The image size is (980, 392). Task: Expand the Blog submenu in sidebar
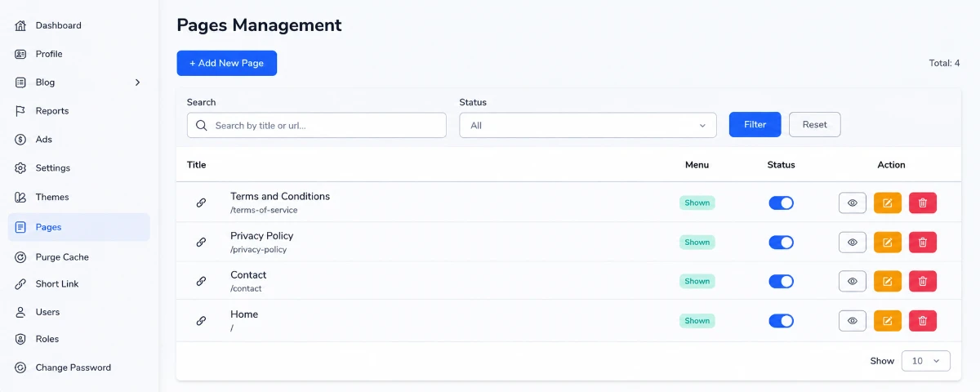click(137, 82)
